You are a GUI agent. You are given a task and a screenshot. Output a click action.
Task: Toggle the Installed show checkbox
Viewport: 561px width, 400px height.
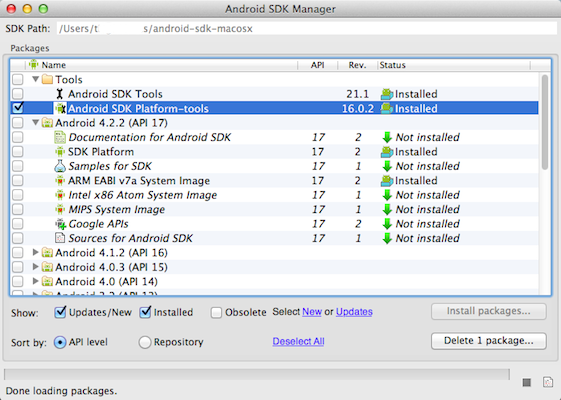pyautogui.click(x=145, y=312)
